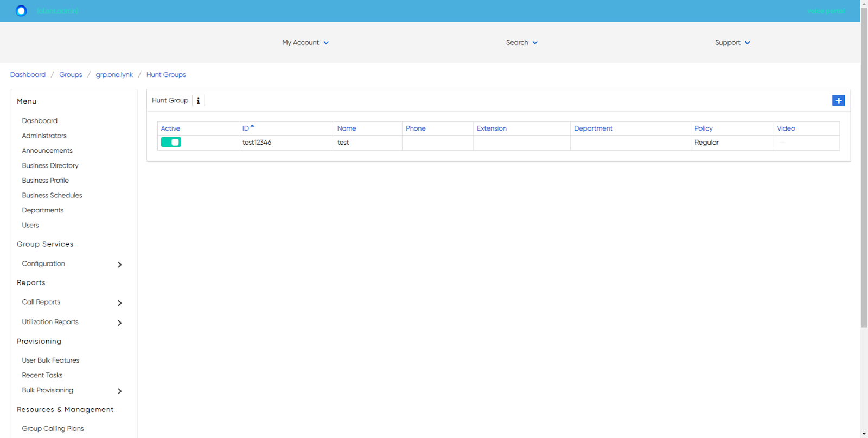Screen dimensions: 868x438
Task: Sort the table by Policy column
Action: click(x=704, y=128)
